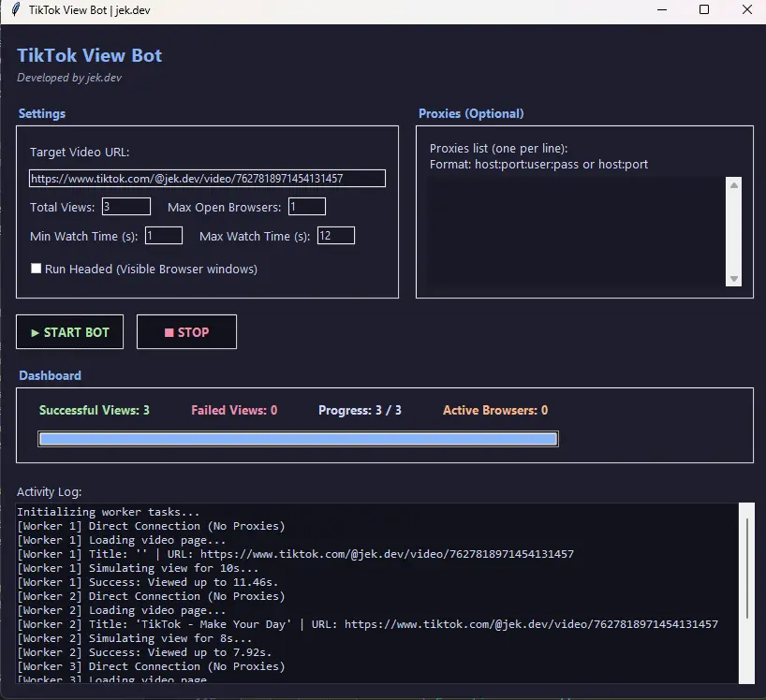Click Worker 1 Simulating view for 10s line
766x700 pixels.
[138, 568]
